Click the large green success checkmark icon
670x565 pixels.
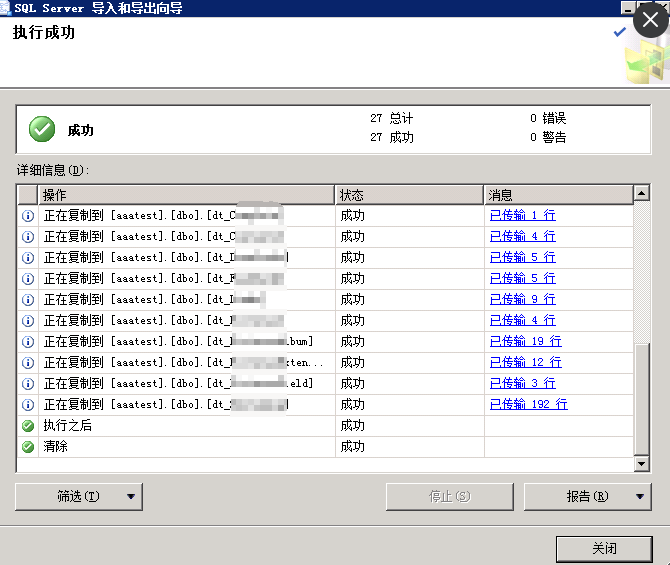(42, 128)
